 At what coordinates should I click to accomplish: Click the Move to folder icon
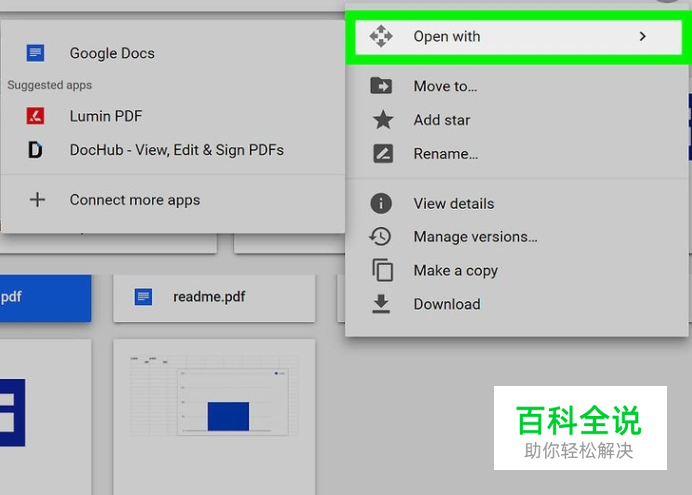pos(381,86)
